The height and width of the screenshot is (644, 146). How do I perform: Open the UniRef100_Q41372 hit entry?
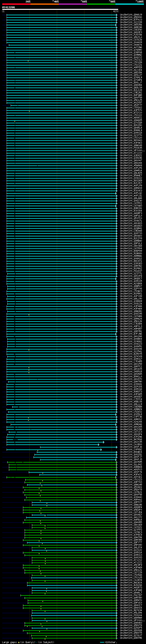(x=131, y=517)
